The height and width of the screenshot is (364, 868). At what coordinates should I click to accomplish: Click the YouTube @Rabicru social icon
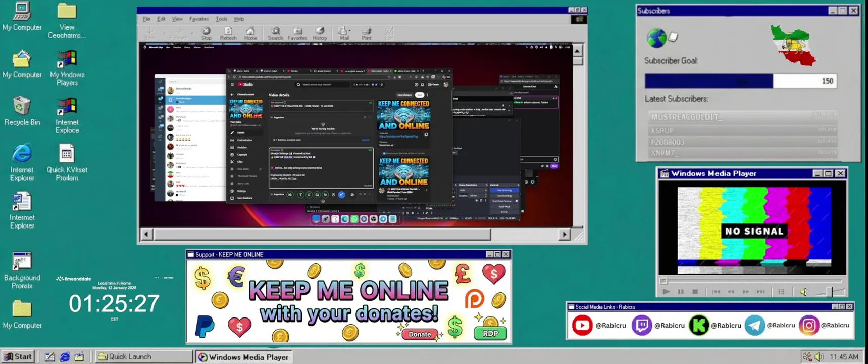coord(582,325)
